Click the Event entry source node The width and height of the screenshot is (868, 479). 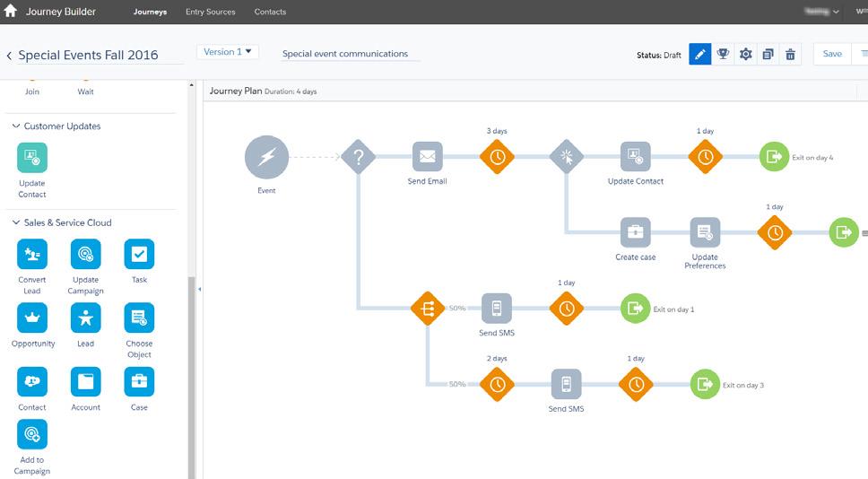click(x=267, y=157)
